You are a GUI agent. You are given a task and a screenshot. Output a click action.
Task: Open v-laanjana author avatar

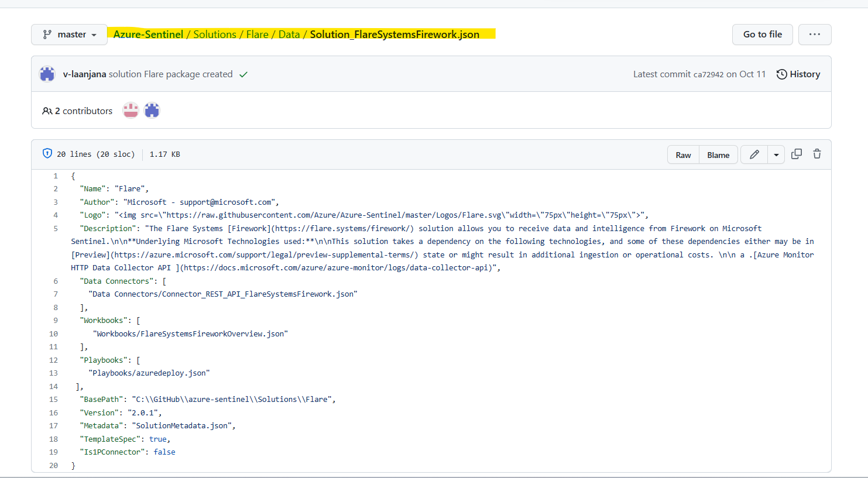[x=47, y=74]
